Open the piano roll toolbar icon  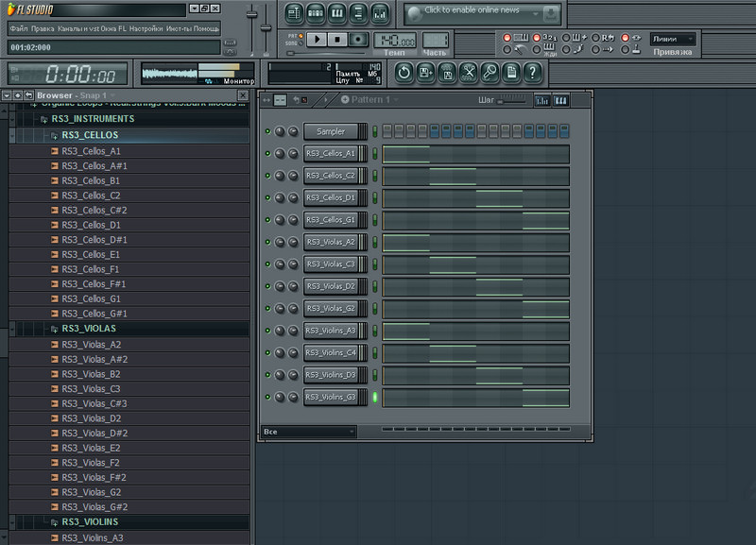[336, 14]
